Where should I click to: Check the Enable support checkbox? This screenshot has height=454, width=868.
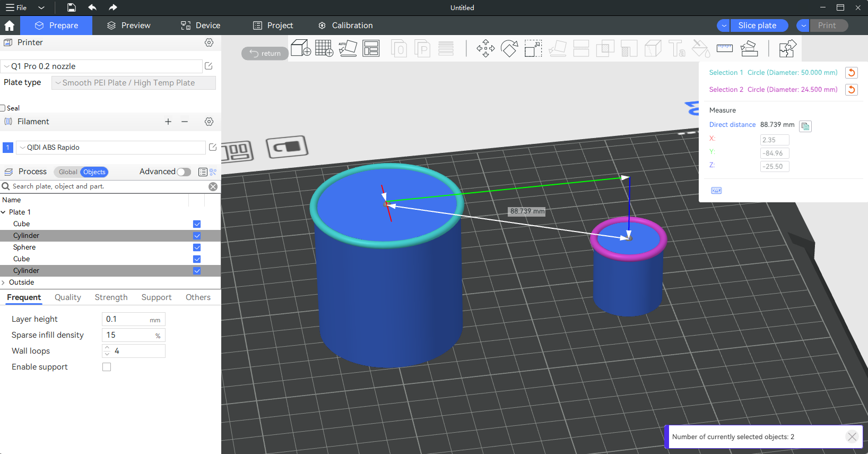[x=107, y=367]
